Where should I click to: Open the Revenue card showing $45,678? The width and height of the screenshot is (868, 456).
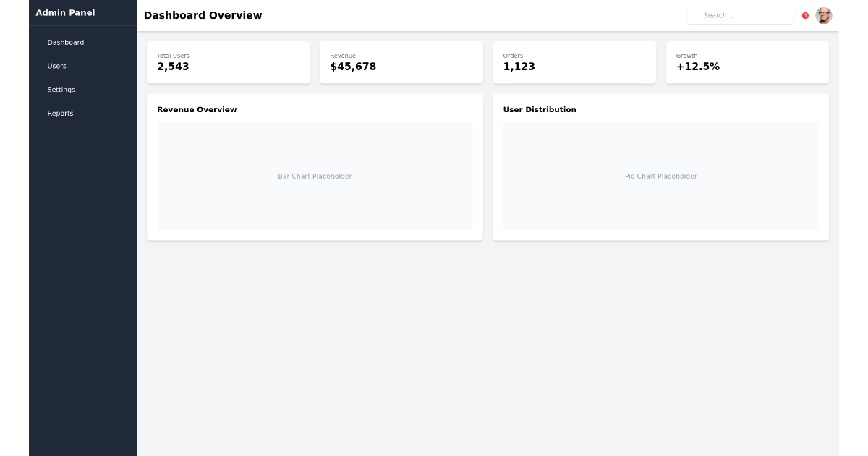tap(401, 62)
